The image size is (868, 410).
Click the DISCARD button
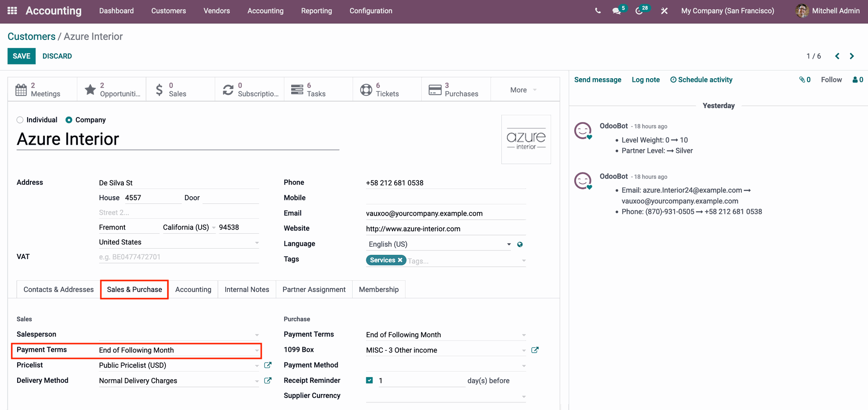click(x=57, y=56)
